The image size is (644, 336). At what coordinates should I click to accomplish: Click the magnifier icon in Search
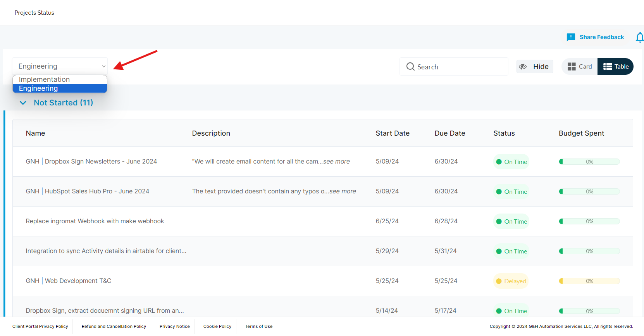coord(410,67)
